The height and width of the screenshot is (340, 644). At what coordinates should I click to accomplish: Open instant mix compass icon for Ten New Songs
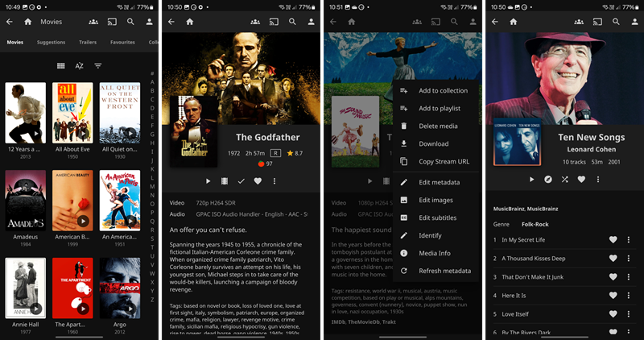point(548,179)
